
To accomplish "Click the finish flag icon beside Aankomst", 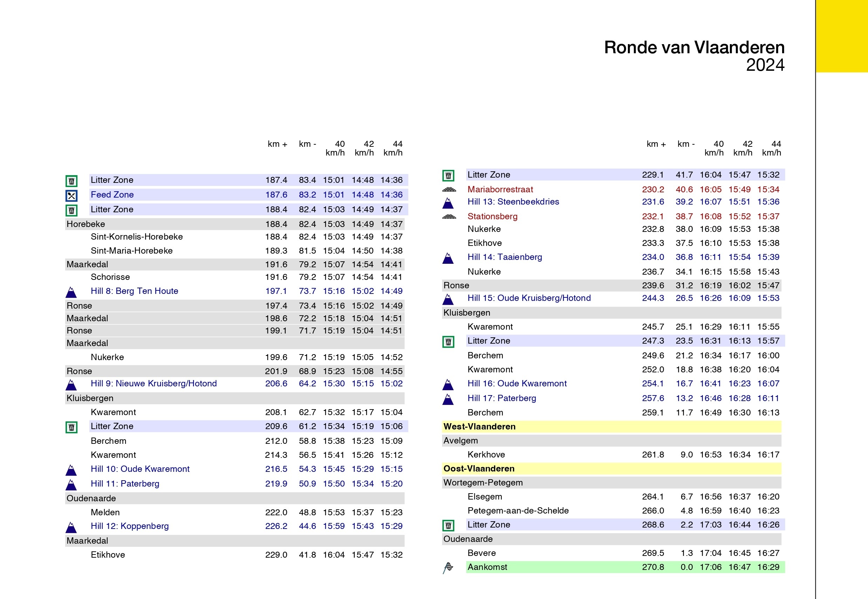I will coord(448,567).
